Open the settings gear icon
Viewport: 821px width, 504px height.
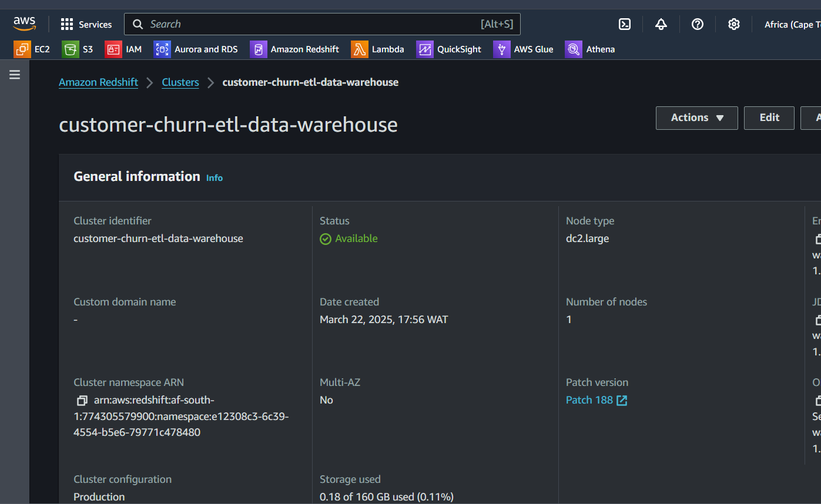(733, 24)
